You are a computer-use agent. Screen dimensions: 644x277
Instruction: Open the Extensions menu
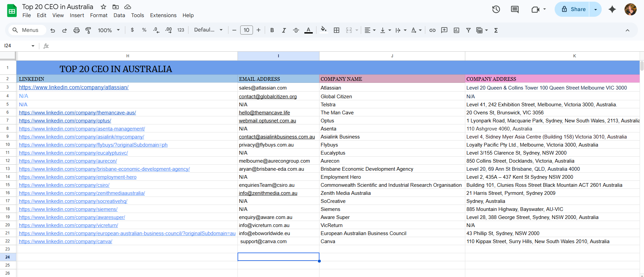coord(163,15)
